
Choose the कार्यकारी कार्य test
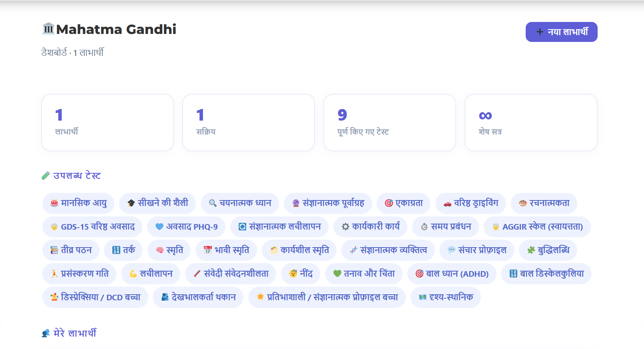pyautogui.click(x=370, y=226)
